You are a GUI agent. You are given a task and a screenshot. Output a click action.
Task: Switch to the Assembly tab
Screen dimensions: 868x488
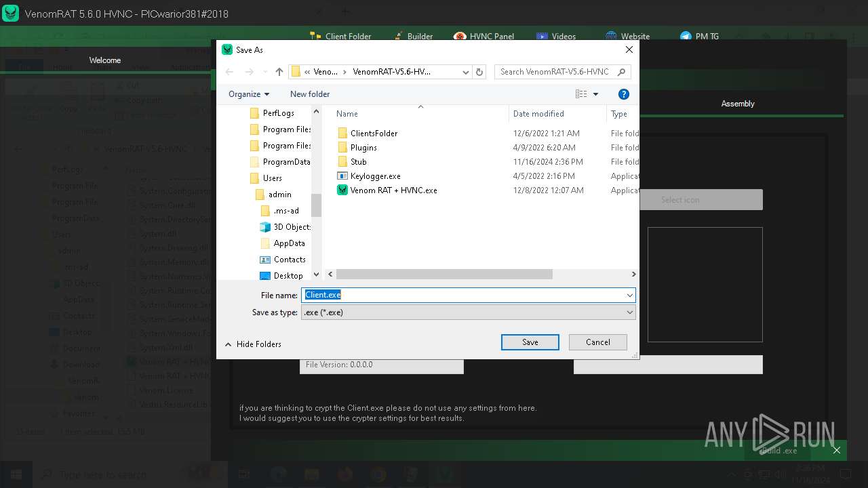(x=738, y=104)
